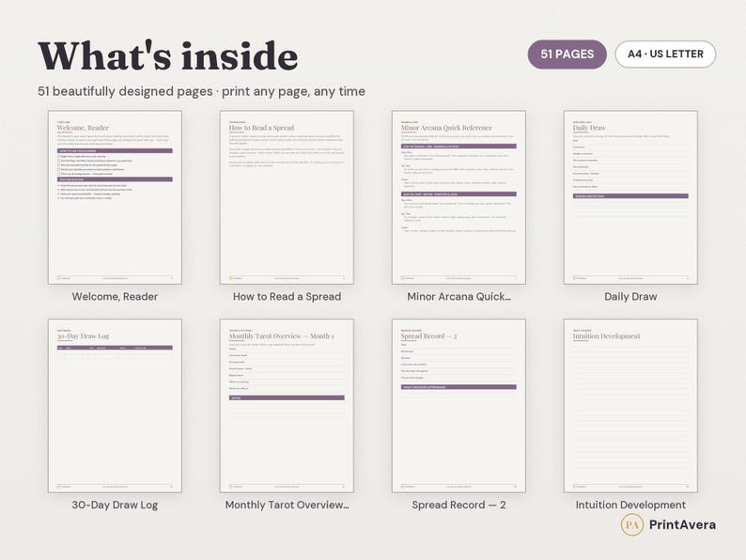Open the Spread Record — 2 thumbnail
The height and width of the screenshot is (560, 746).
[x=458, y=406]
